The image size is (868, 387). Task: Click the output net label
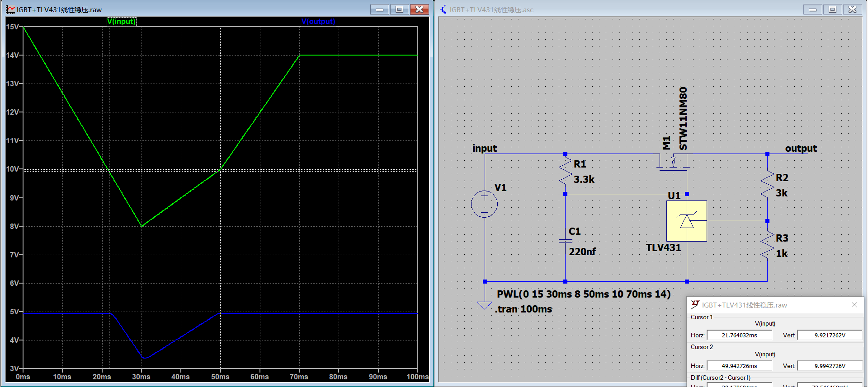(x=801, y=149)
